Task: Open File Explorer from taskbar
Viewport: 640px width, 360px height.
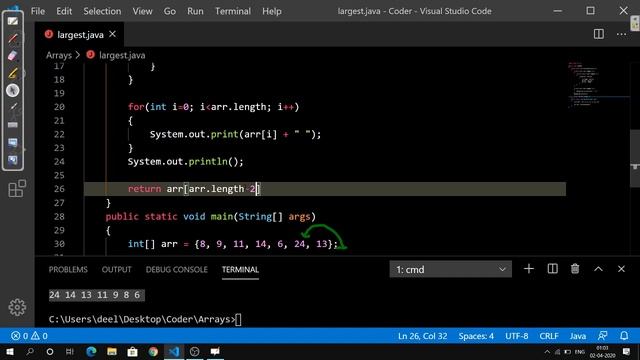Action: (x=112, y=351)
